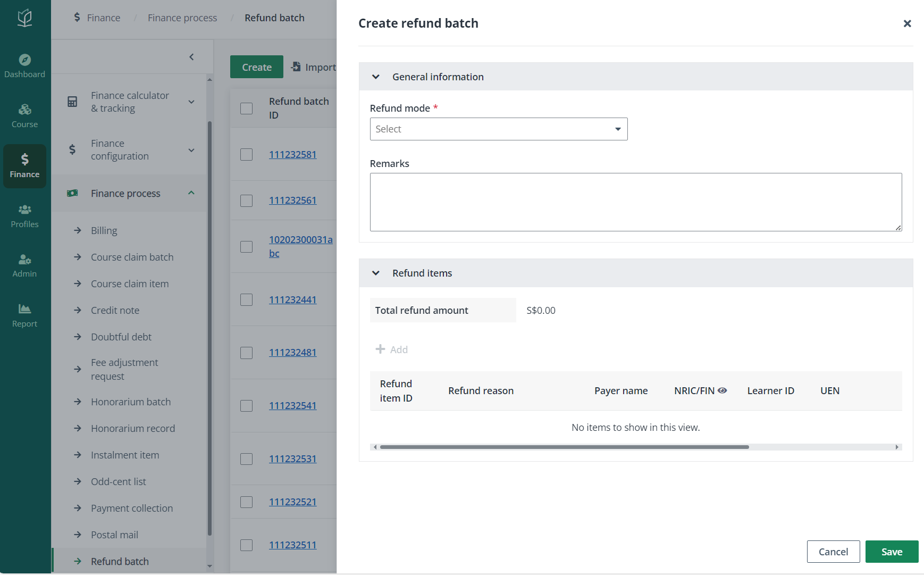Viewport: 924px width, 575px height.
Task: Click the arrow icon beside Course claim batch
Action: [78, 257]
